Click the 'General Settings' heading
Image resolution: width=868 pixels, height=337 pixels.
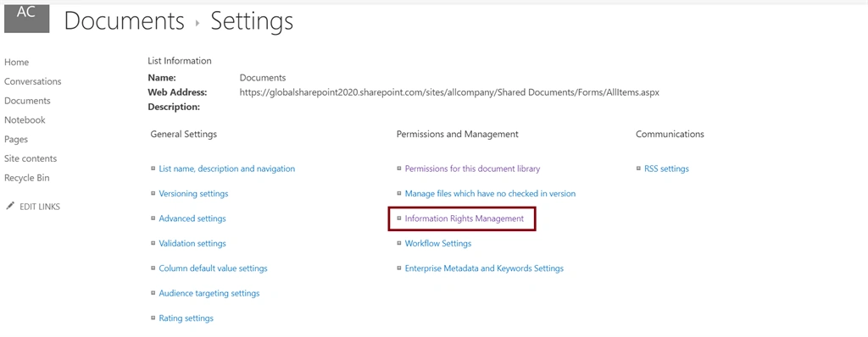pyautogui.click(x=184, y=134)
